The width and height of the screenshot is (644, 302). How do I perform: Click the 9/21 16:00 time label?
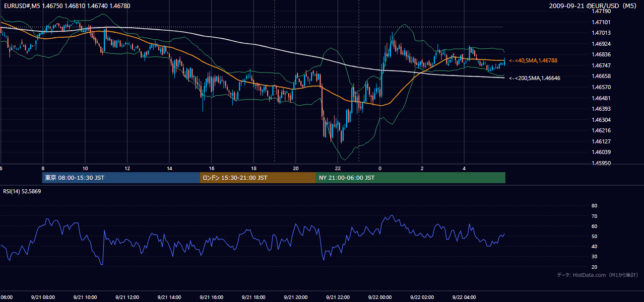(211, 297)
